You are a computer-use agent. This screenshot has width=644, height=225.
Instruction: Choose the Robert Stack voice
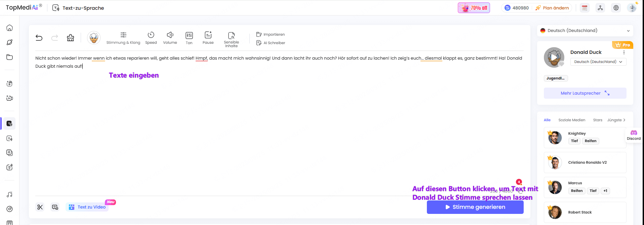(585, 213)
